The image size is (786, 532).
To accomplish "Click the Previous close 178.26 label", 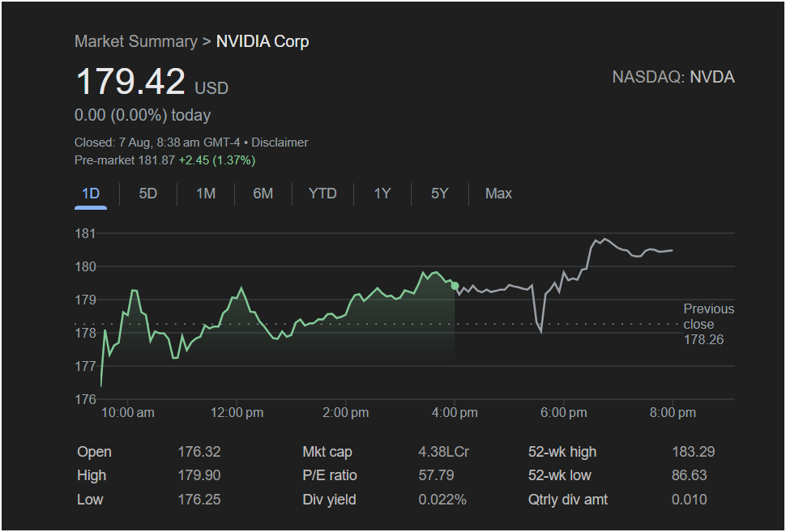I will point(707,324).
